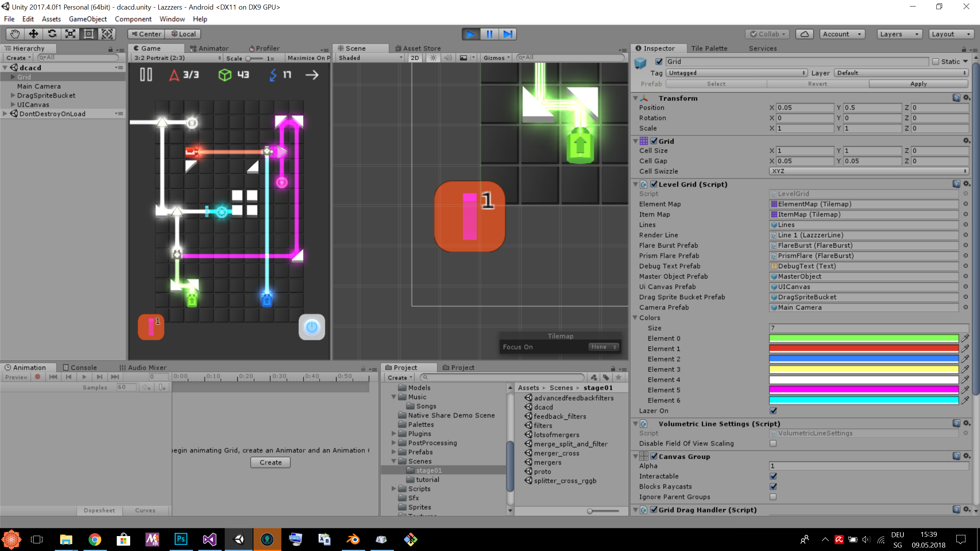Screen dimensions: 980x551
Task: Expand the Plugins folder in Project
Action: click(394, 434)
